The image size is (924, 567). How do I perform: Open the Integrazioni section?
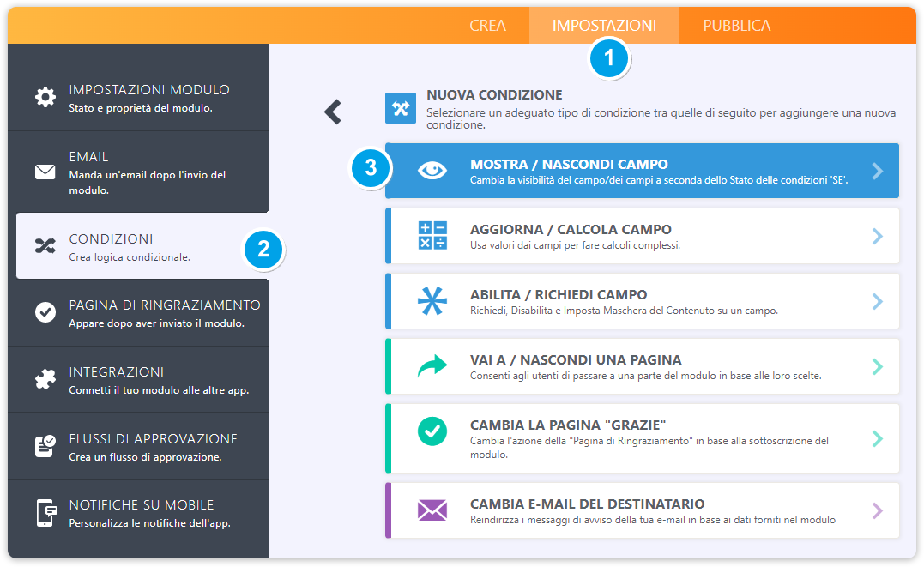click(138, 379)
